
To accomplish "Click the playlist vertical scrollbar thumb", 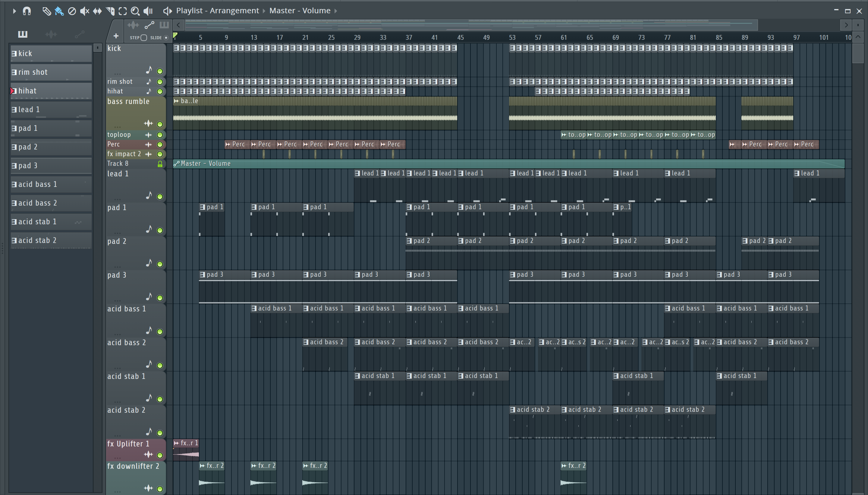I will [x=858, y=53].
